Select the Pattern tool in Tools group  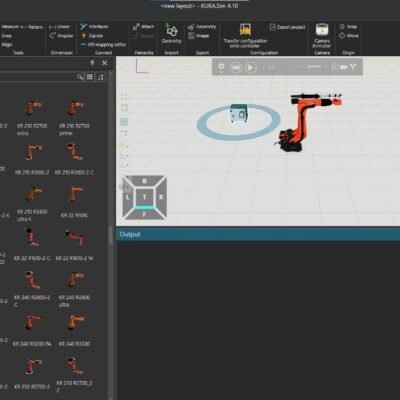[x=32, y=27]
